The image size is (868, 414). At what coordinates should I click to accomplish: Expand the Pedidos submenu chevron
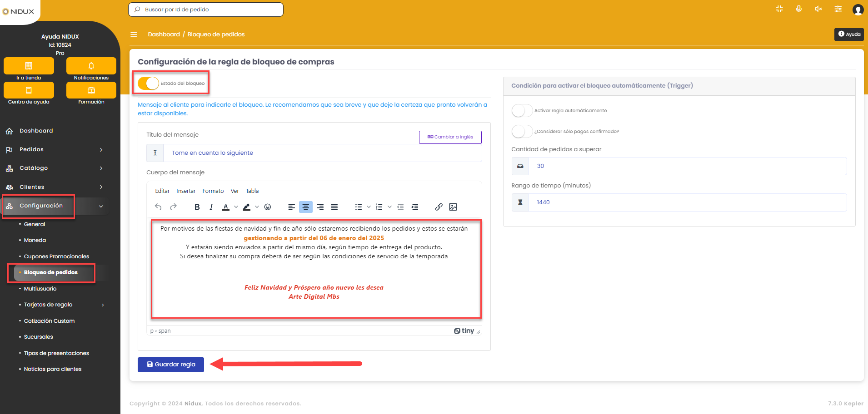(x=101, y=150)
